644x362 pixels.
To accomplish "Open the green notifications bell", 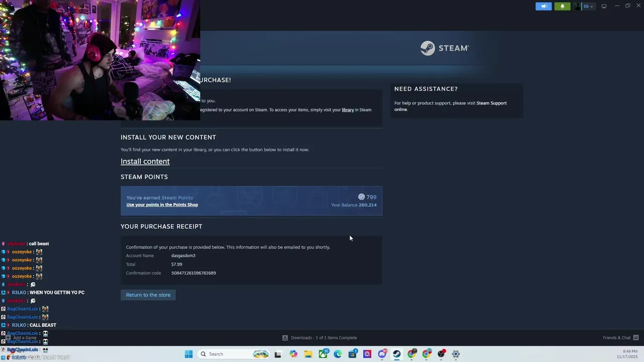I will pos(562,7).
